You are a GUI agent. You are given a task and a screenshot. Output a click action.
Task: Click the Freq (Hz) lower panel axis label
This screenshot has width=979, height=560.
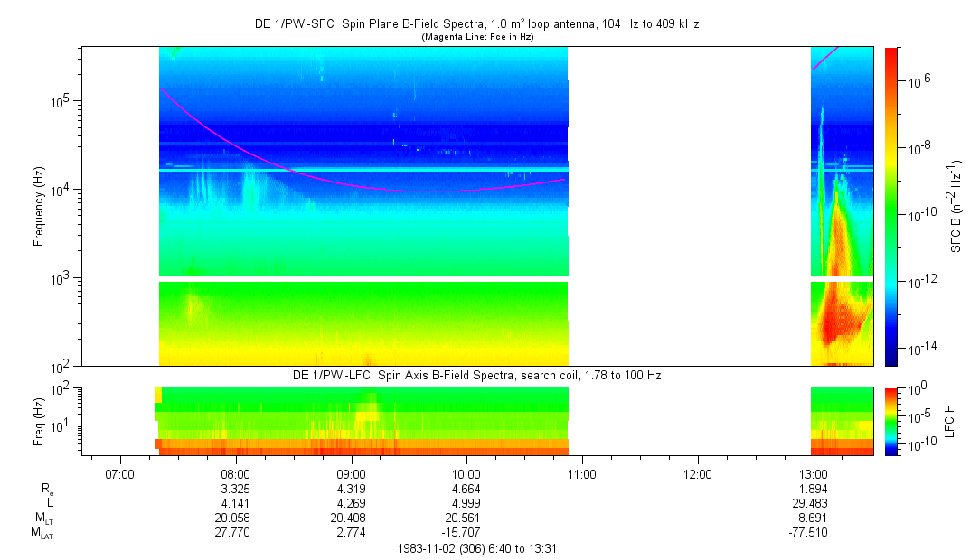pos(39,421)
